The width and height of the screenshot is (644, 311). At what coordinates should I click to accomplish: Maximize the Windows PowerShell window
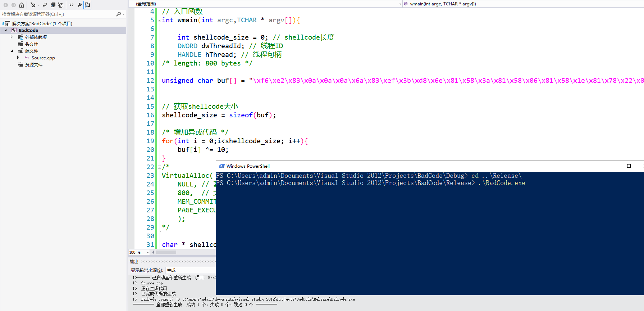pos(629,166)
